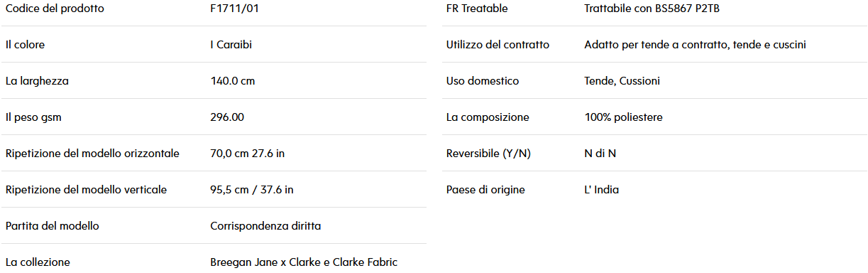The height and width of the screenshot is (273, 868).
Task: Select vertical repeat value 95,5 cm / 37.6 in
Action: coord(252,190)
